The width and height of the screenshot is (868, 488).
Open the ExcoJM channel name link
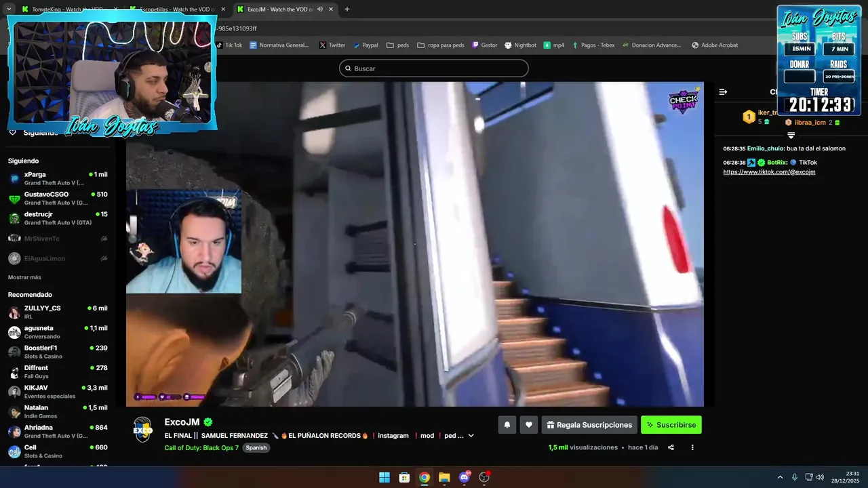tap(182, 422)
